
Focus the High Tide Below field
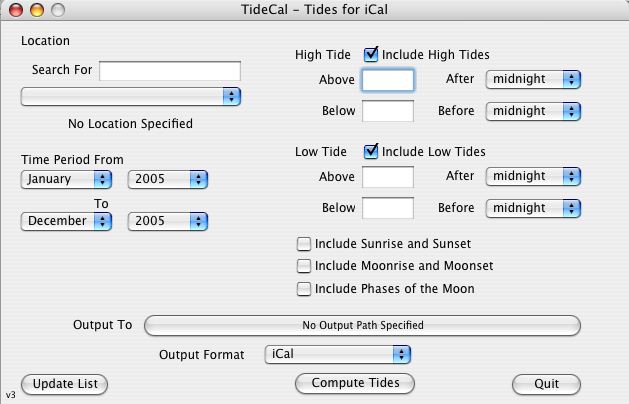[x=388, y=111]
